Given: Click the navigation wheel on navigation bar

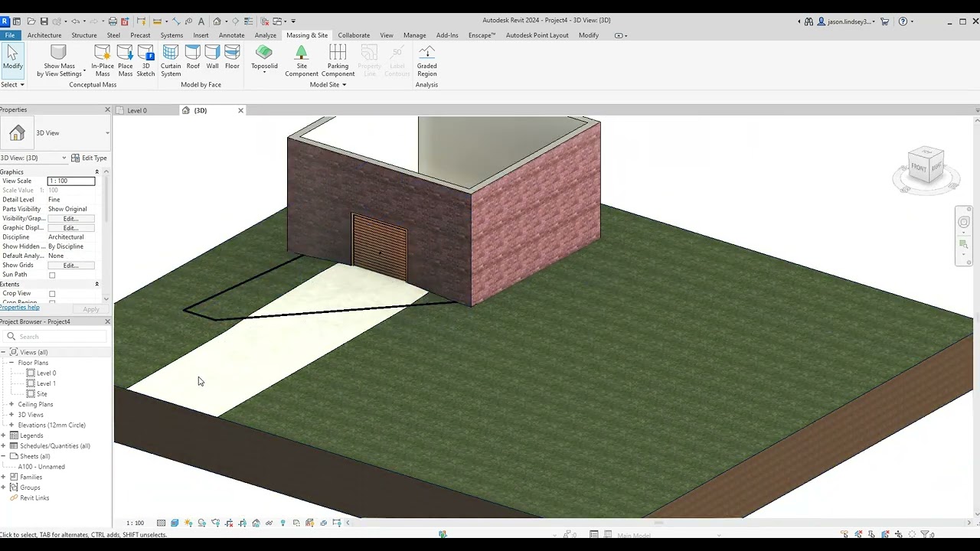Looking at the screenshot, I should (964, 222).
